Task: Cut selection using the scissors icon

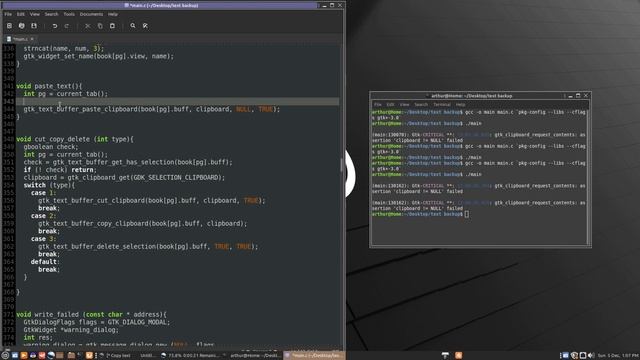Action: tap(87, 26)
